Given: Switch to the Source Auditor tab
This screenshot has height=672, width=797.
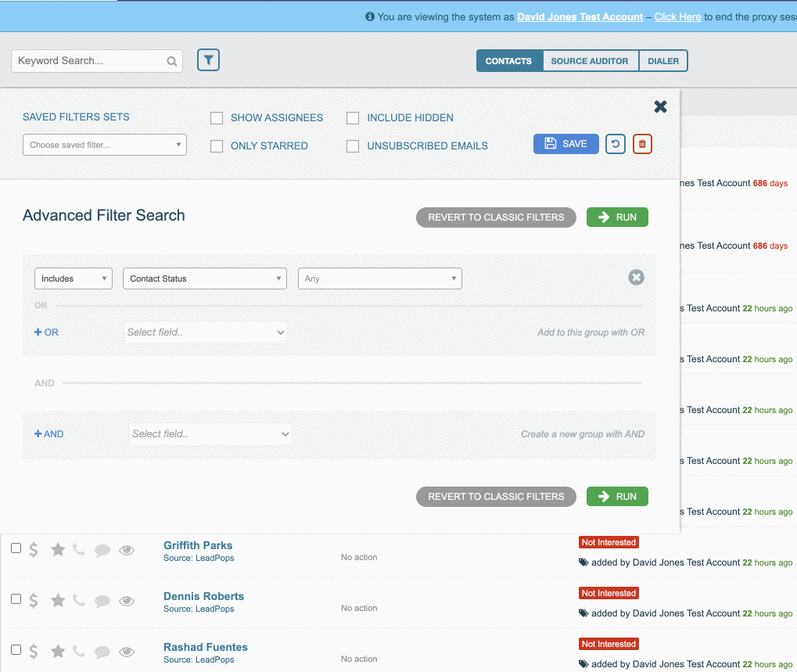Looking at the screenshot, I should pos(590,61).
